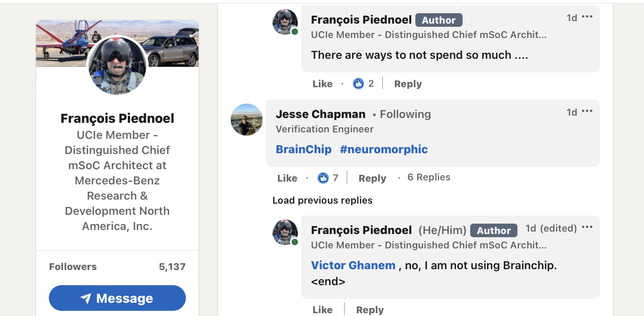Open three-dot menu on top François comment
The width and height of the screenshot is (644, 316).
pos(587,17)
